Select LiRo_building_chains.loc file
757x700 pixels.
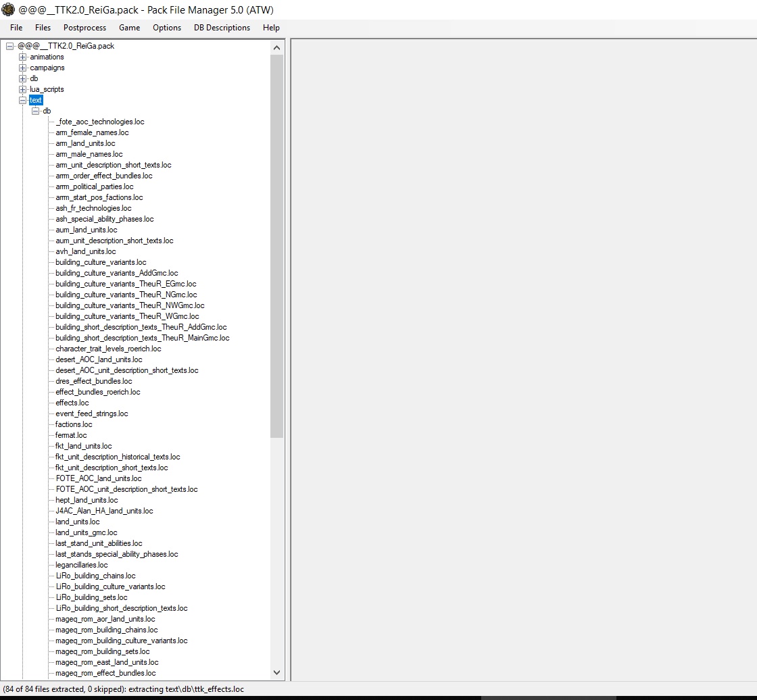point(95,576)
